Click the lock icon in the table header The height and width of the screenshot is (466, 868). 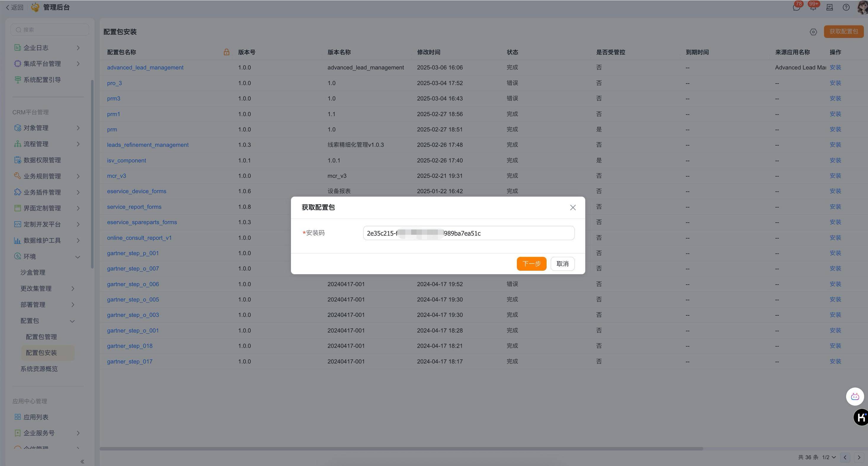(x=226, y=52)
